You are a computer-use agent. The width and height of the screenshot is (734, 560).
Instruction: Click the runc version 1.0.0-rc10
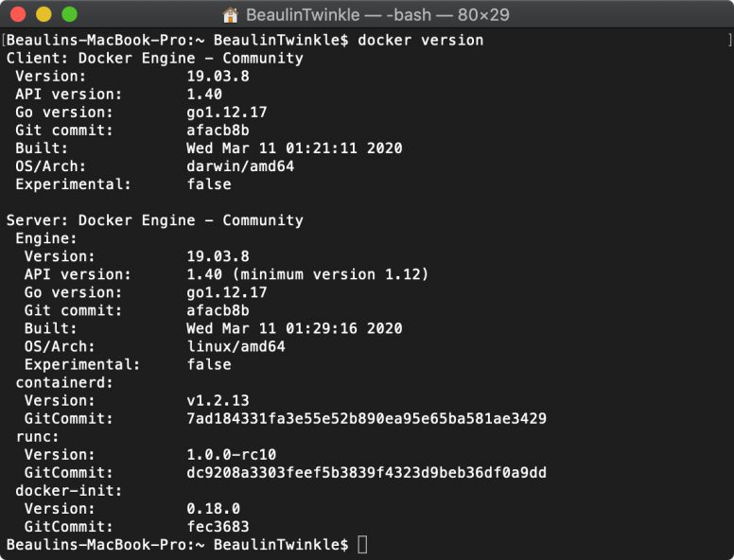coord(231,455)
